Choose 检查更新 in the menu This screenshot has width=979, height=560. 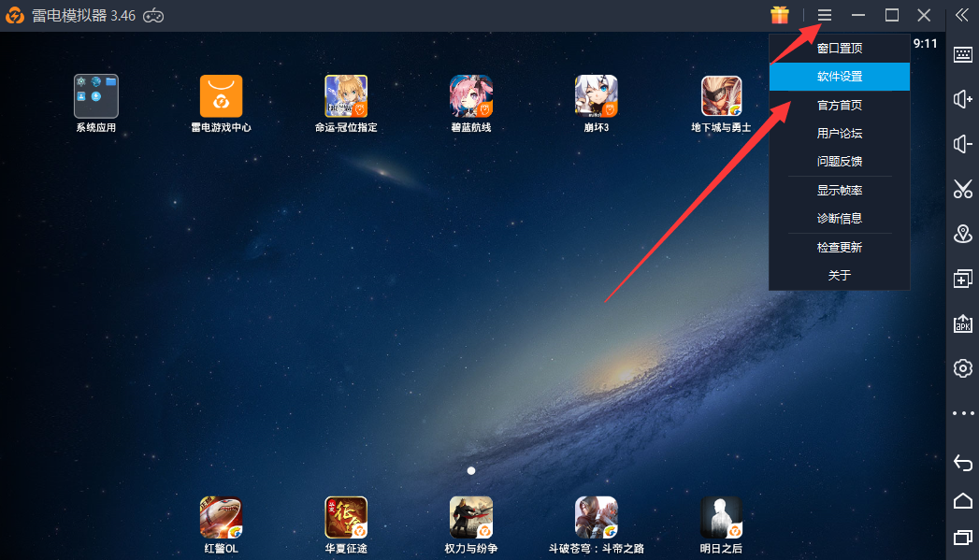(839, 248)
